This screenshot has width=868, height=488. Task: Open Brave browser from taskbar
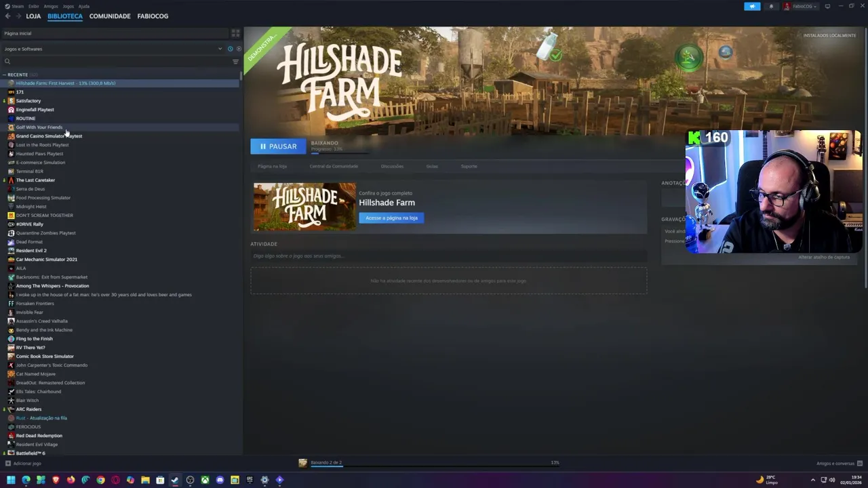(56, 480)
